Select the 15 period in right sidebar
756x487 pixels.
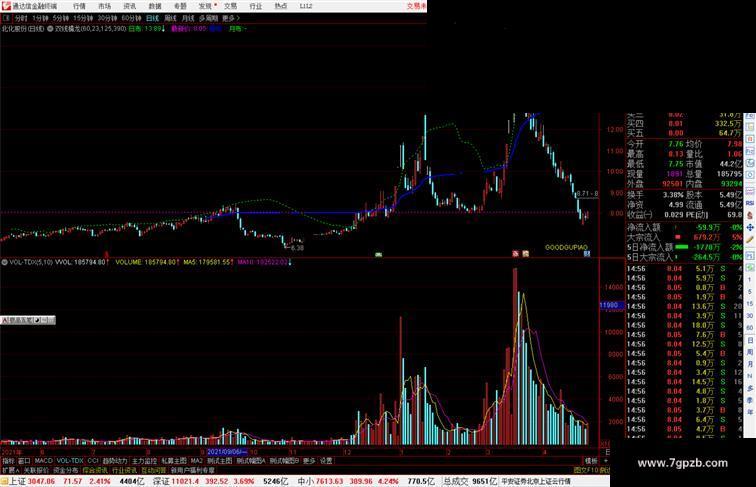(750, 304)
